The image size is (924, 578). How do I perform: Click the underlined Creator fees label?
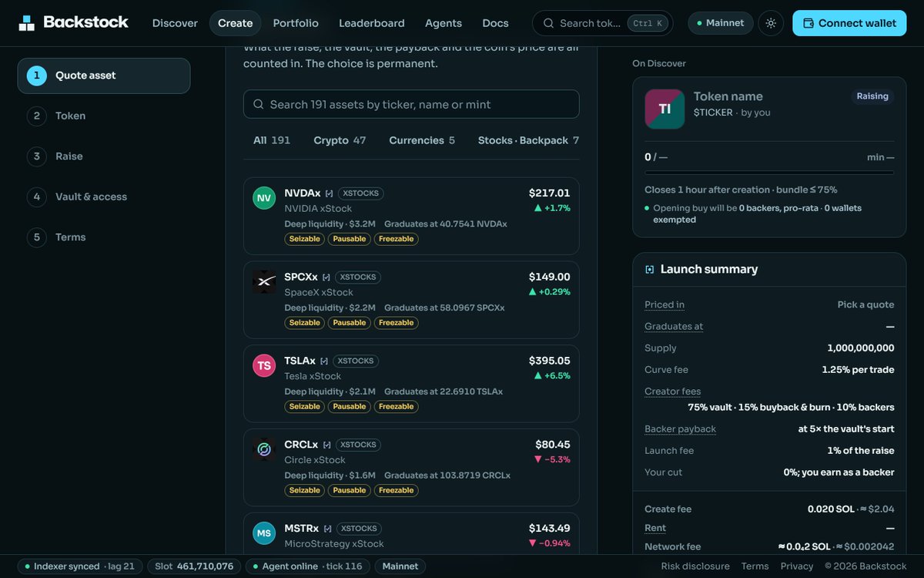[x=673, y=391]
